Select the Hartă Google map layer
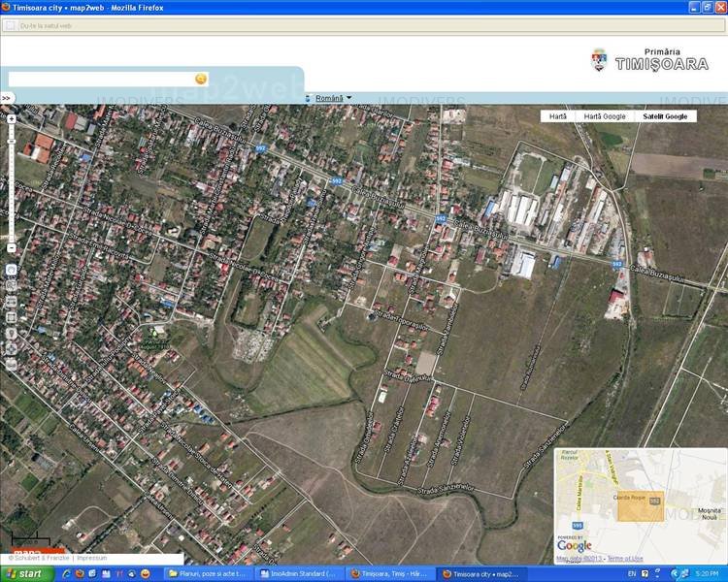Viewport: 728px width, 582px height. point(605,116)
